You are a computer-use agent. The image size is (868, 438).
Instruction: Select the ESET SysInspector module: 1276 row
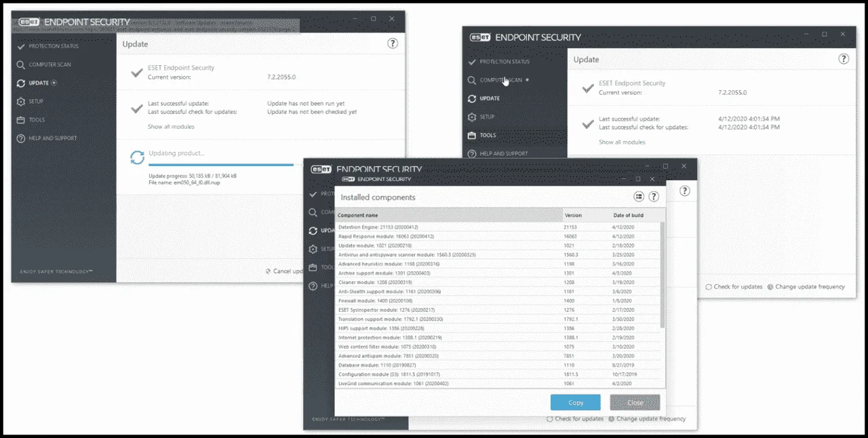(498, 309)
